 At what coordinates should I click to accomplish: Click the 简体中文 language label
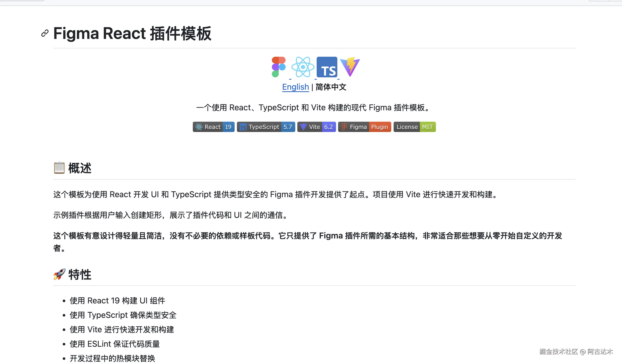point(331,87)
